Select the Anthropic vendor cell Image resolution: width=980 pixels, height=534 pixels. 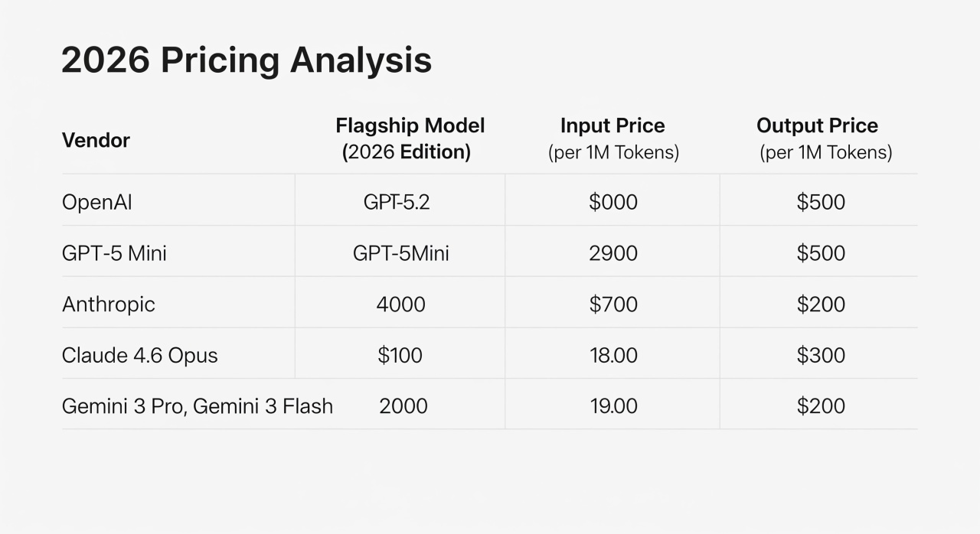(x=108, y=304)
